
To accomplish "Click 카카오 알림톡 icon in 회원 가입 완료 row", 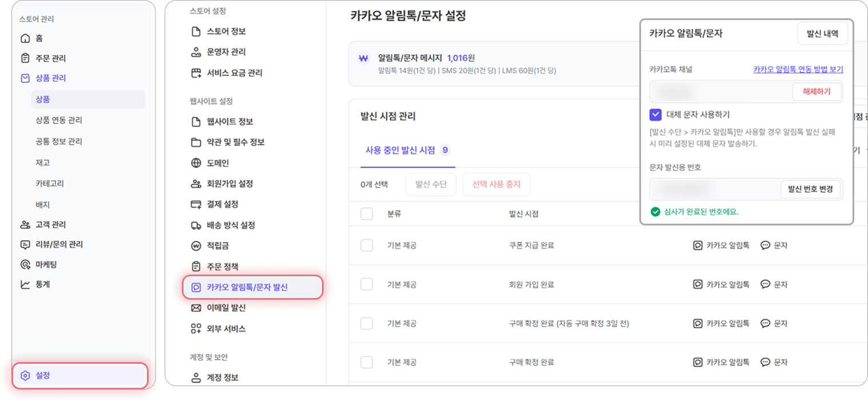I will click(698, 284).
